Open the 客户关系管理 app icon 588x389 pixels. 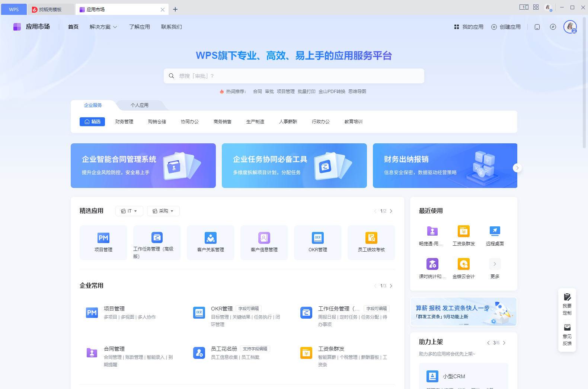tap(211, 238)
